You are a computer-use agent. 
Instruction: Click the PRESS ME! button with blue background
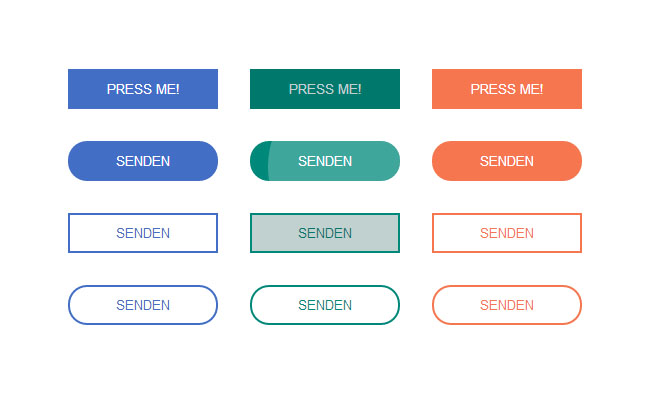pyautogui.click(x=143, y=89)
